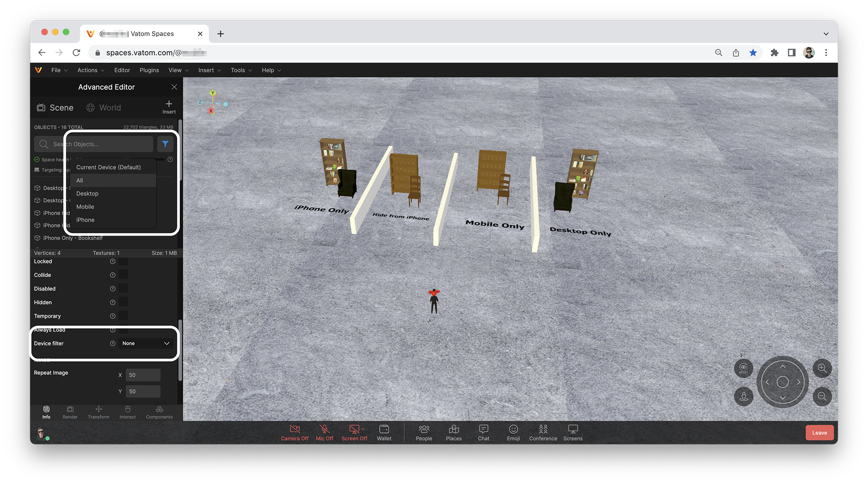This screenshot has height=484, width=868.
Task: Start sharing with Screen Off icon
Action: tap(354, 429)
